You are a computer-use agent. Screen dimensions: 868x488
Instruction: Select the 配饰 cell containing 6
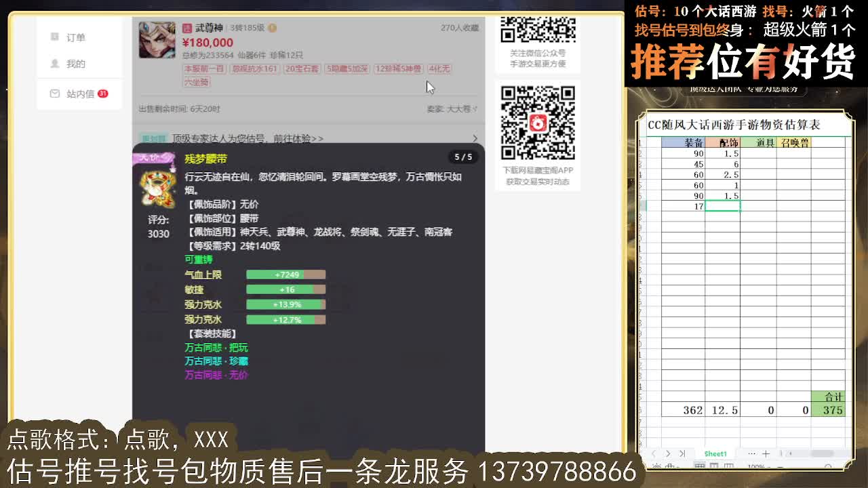point(722,164)
